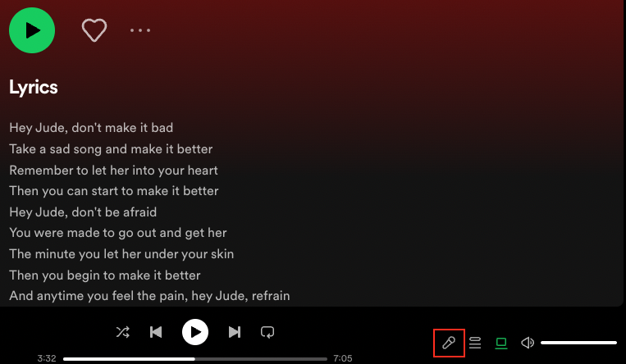
Task: Click lyric "Take a sad song and make it better"
Action: point(111,149)
